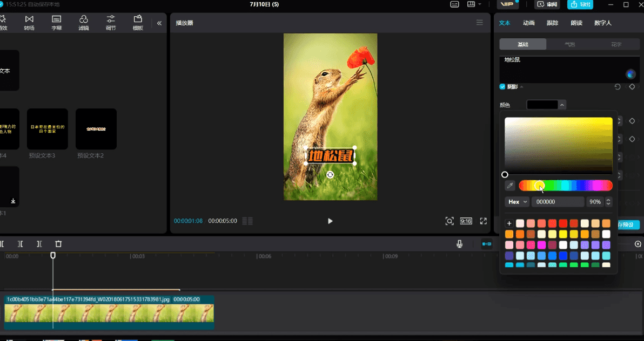Image resolution: width=644 pixels, height=341 pixels.
Task: Open the 调节 adjustment panel
Action: point(110,23)
